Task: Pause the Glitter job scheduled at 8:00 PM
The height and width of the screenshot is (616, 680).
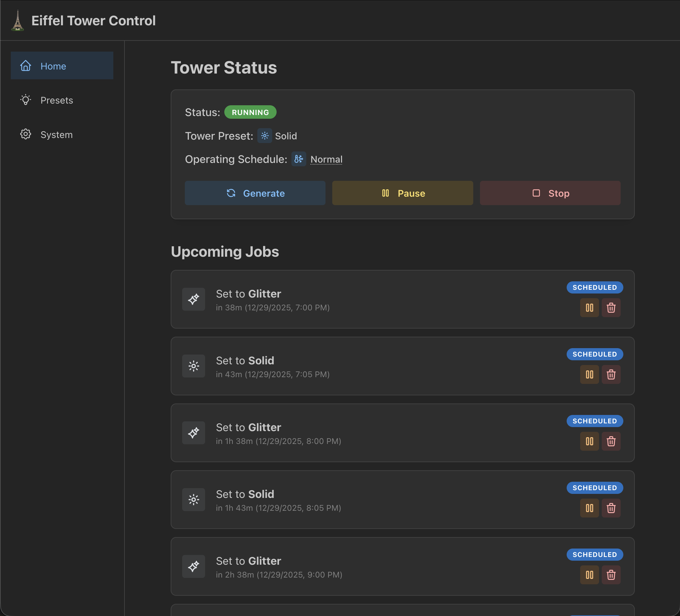Action: pyautogui.click(x=589, y=441)
